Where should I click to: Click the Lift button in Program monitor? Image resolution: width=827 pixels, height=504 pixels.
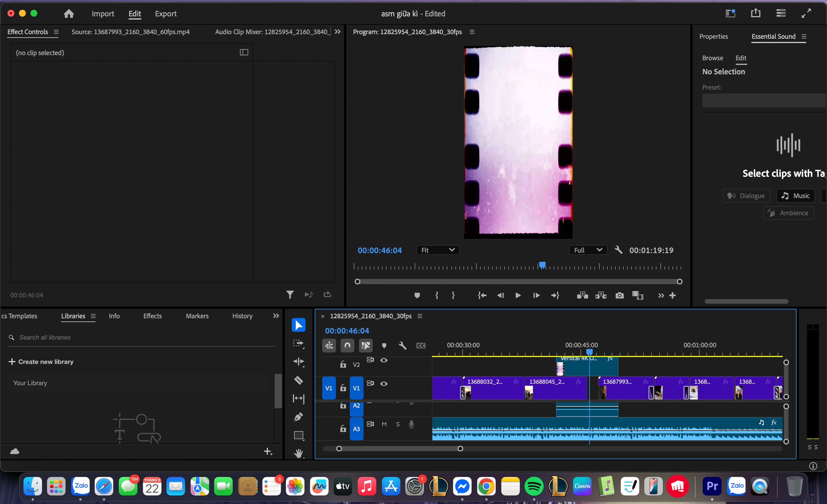582,295
